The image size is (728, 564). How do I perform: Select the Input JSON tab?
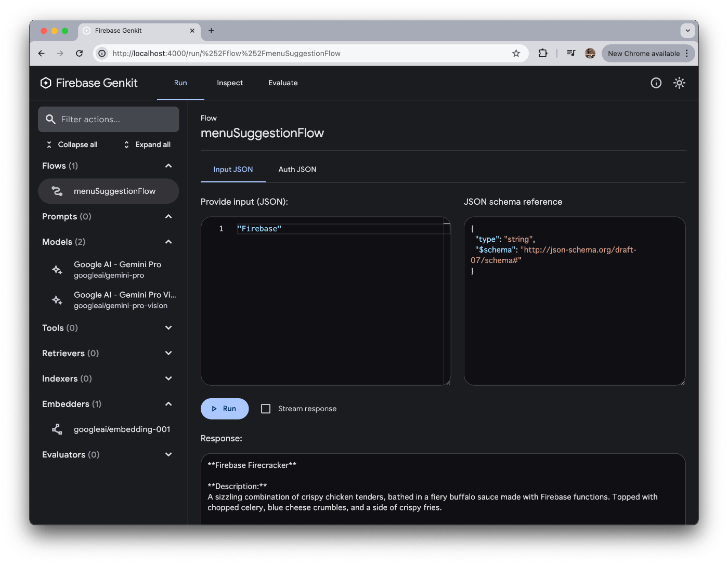[233, 169]
